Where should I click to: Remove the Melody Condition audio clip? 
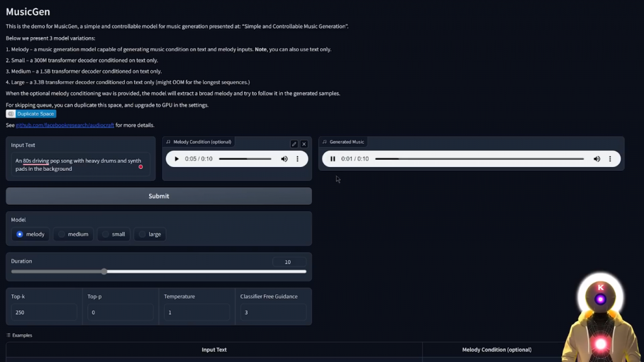pos(304,144)
